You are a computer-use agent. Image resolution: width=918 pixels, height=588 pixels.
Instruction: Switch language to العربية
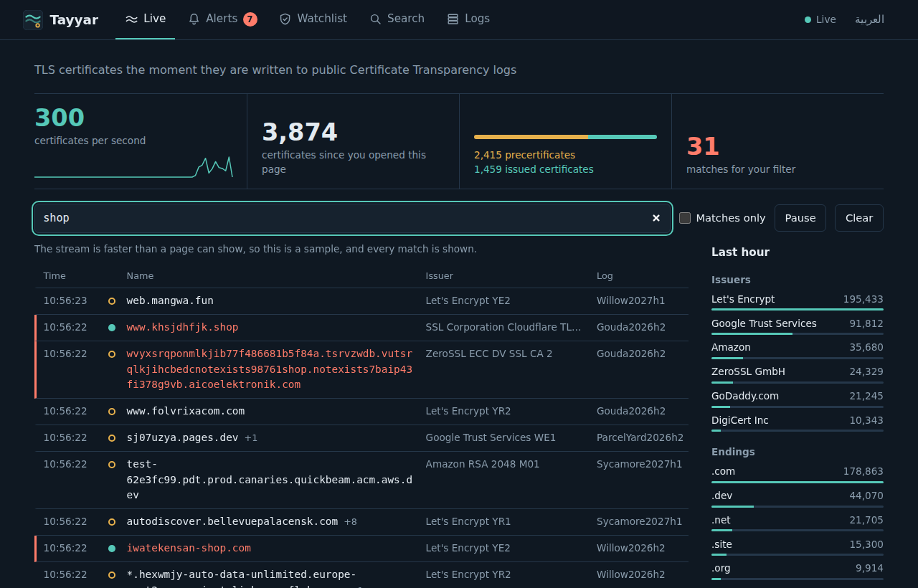point(869,19)
